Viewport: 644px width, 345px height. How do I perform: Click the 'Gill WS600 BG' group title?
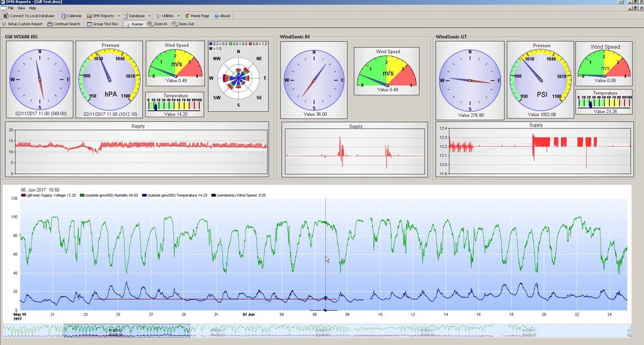(21, 37)
